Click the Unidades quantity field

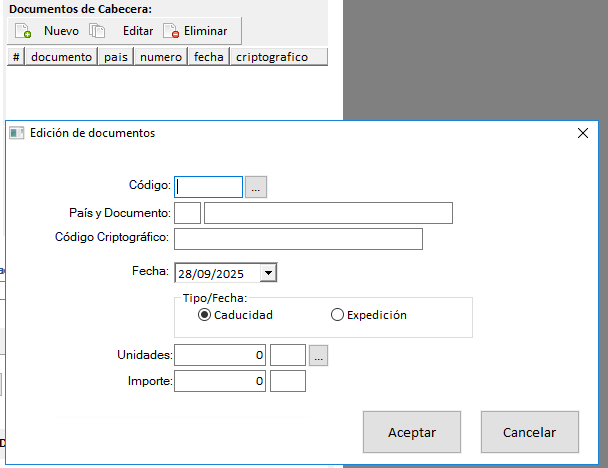pyautogui.click(x=220, y=355)
